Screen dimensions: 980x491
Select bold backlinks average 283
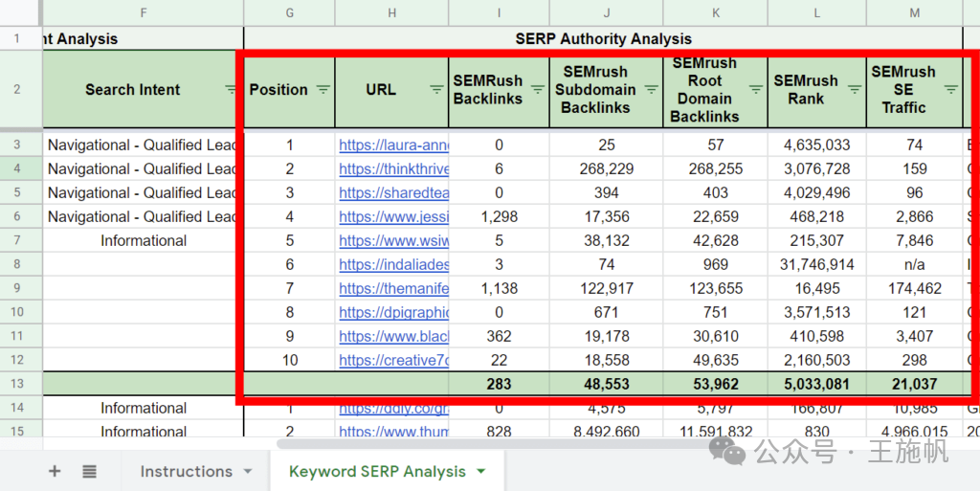pos(499,384)
